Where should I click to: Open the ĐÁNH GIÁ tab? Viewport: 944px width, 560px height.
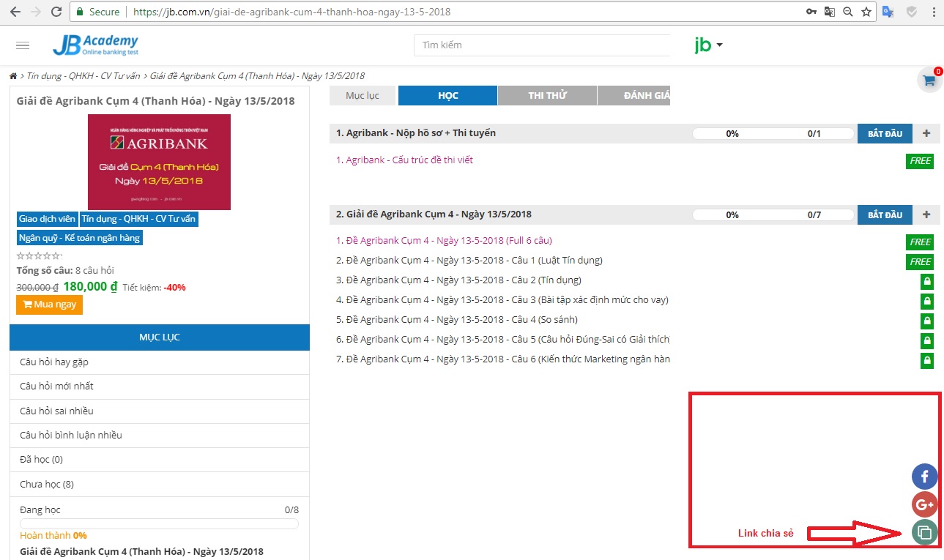[x=634, y=96]
